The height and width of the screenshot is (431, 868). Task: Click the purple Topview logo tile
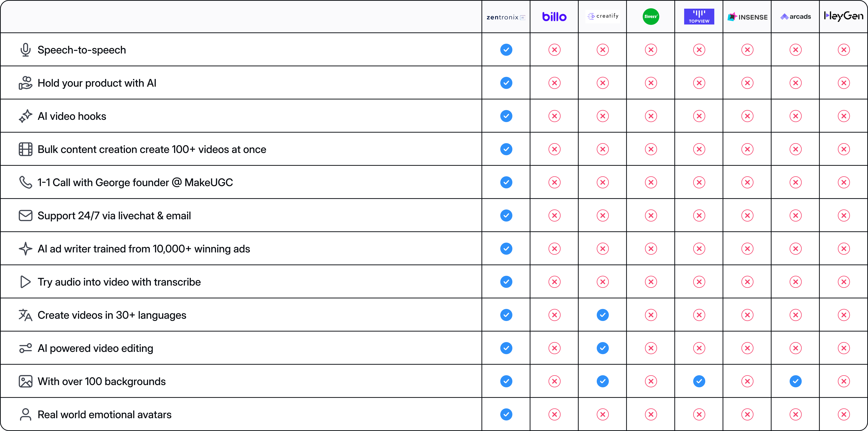[x=699, y=17]
